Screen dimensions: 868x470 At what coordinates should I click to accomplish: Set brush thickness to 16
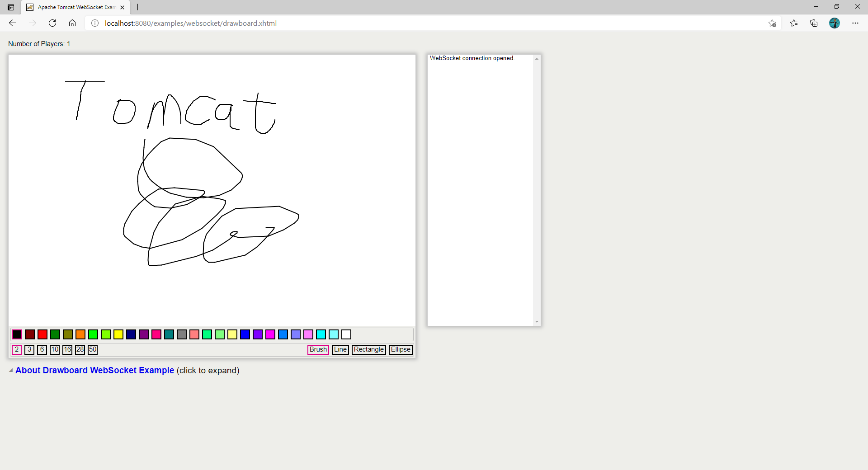(67, 349)
